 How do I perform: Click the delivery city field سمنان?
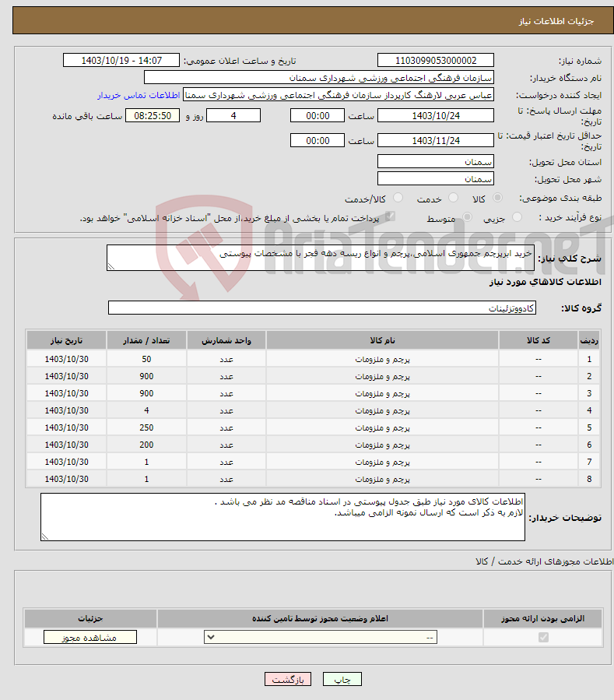(x=436, y=178)
